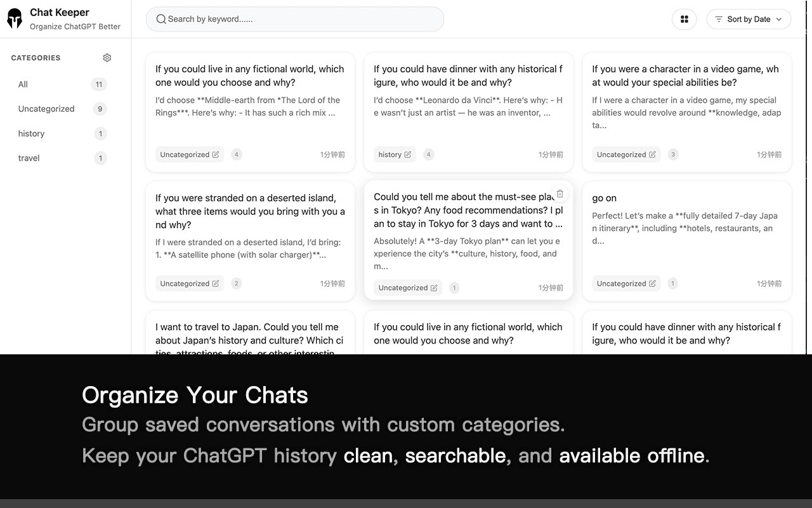Click the Chat Keeper helmet logo icon
This screenshot has width=812, height=508.
[x=14, y=18]
